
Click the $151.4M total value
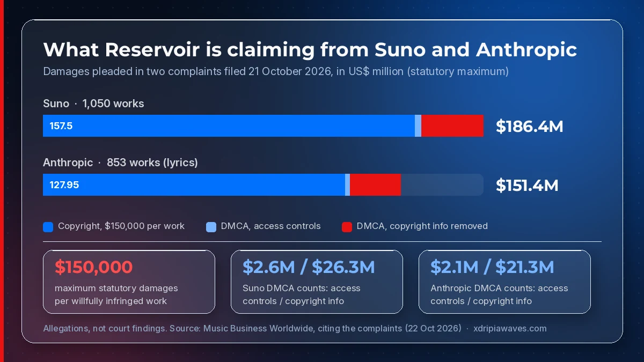point(527,186)
